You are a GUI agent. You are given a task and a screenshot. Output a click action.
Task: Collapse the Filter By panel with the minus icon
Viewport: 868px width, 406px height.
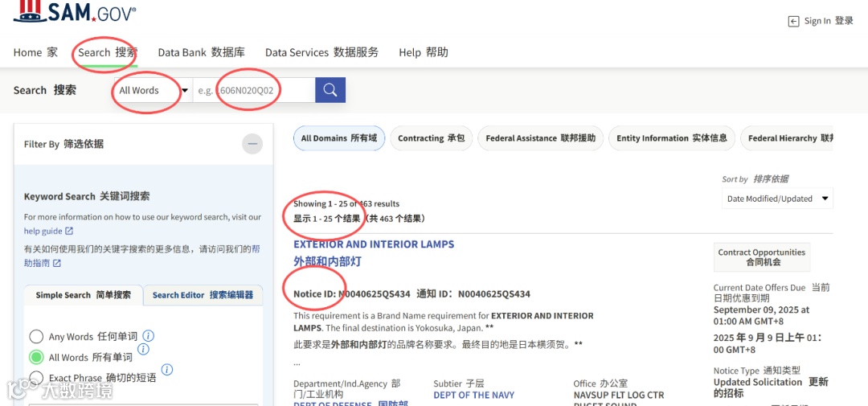[x=252, y=144]
